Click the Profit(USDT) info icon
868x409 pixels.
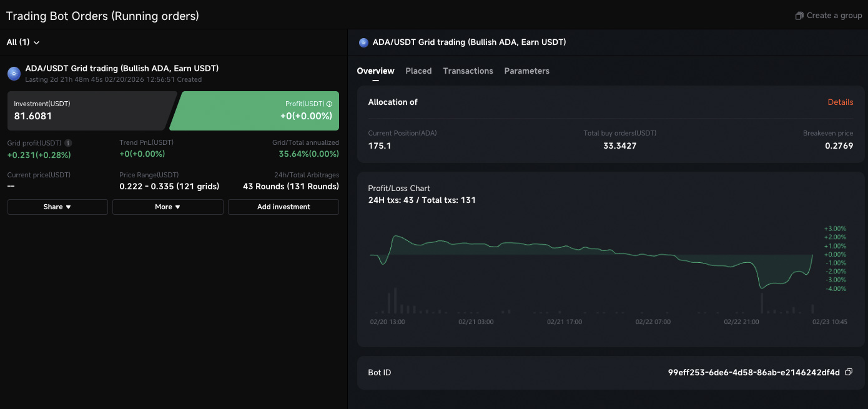point(329,104)
